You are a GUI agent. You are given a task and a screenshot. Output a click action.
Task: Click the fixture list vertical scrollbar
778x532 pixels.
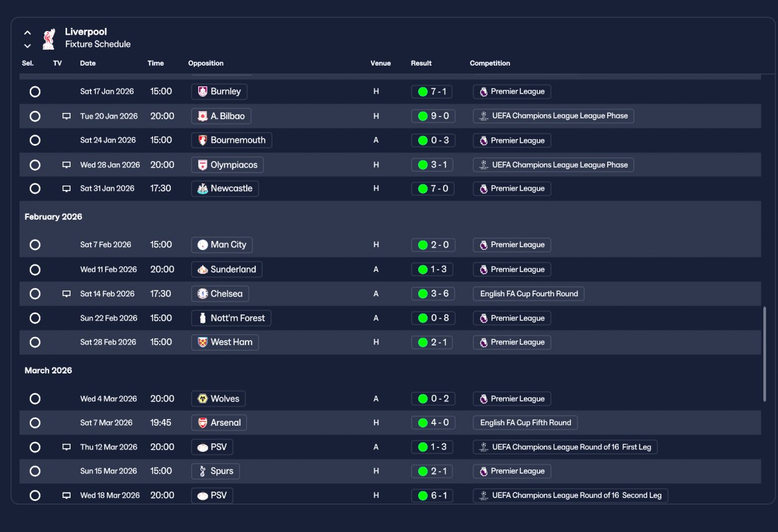[x=765, y=353]
